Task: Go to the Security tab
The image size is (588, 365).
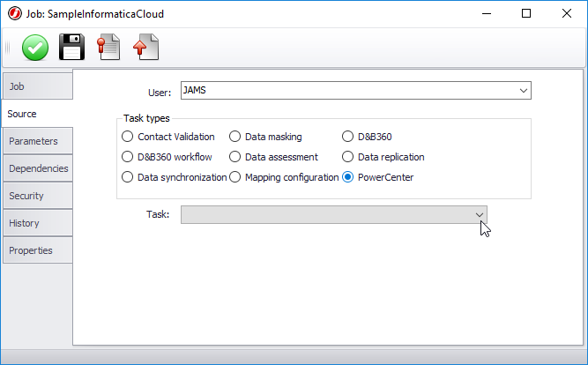Action: 38,196
